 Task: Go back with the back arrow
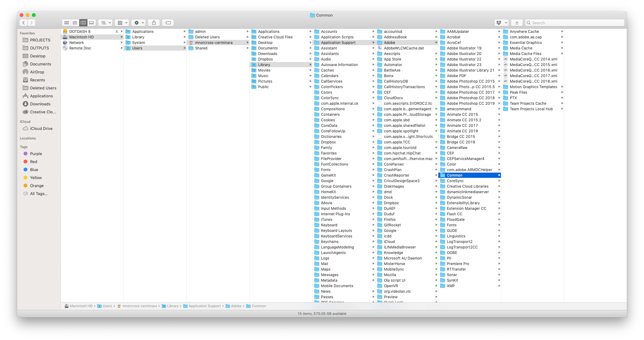pos(24,23)
